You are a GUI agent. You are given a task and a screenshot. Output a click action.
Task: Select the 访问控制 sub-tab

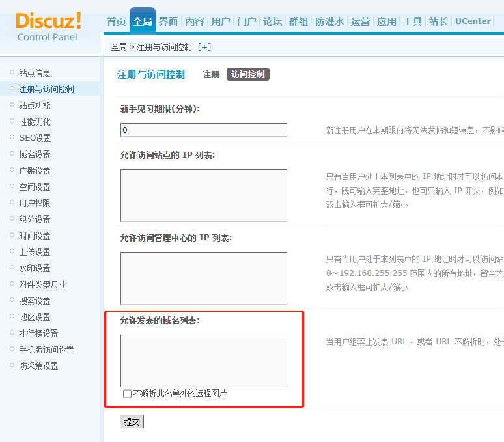(x=248, y=74)
